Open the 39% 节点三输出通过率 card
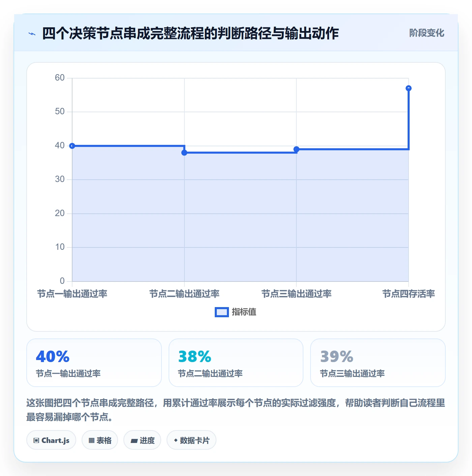The image size is (472, 476). (378, 363)
